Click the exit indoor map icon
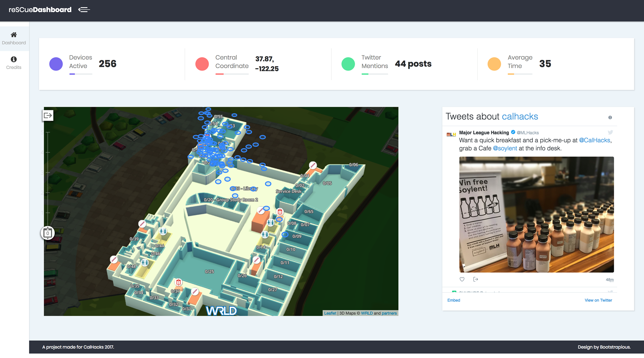This screenshot has width=644, height=358. [x=48, y=116]
